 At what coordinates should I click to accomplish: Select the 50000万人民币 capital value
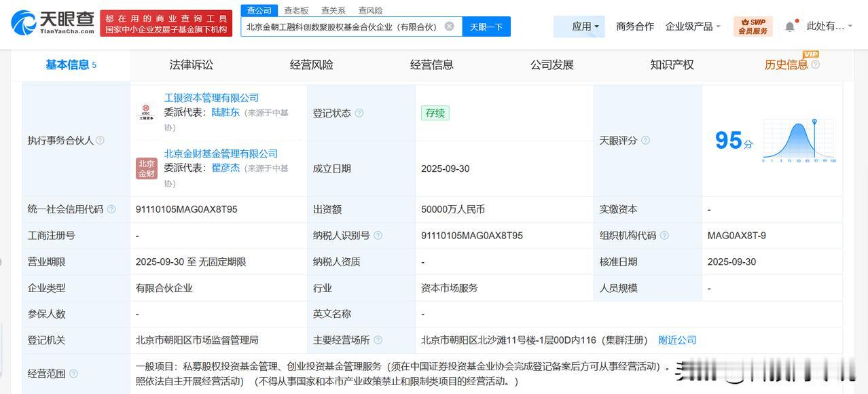[453, 209]
